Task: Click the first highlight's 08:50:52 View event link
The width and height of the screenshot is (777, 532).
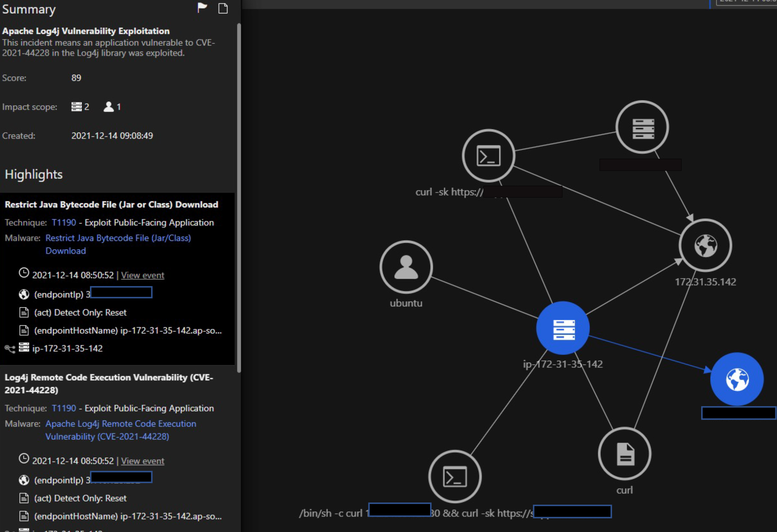Action: click(x=142, y=276)
